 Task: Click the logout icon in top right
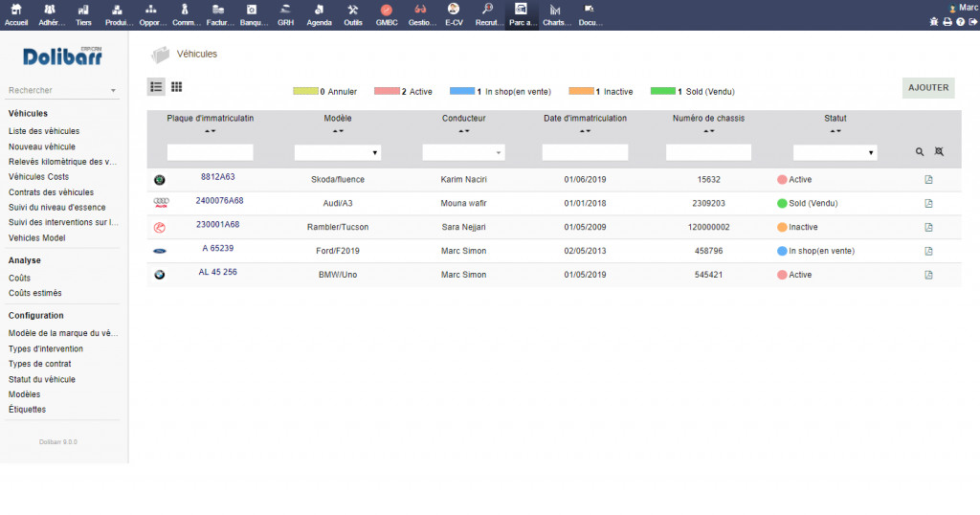(972, 22)
